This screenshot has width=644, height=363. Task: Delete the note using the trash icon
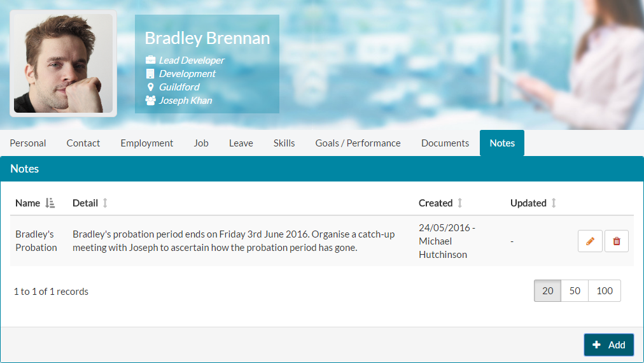(x=617, y=241)
